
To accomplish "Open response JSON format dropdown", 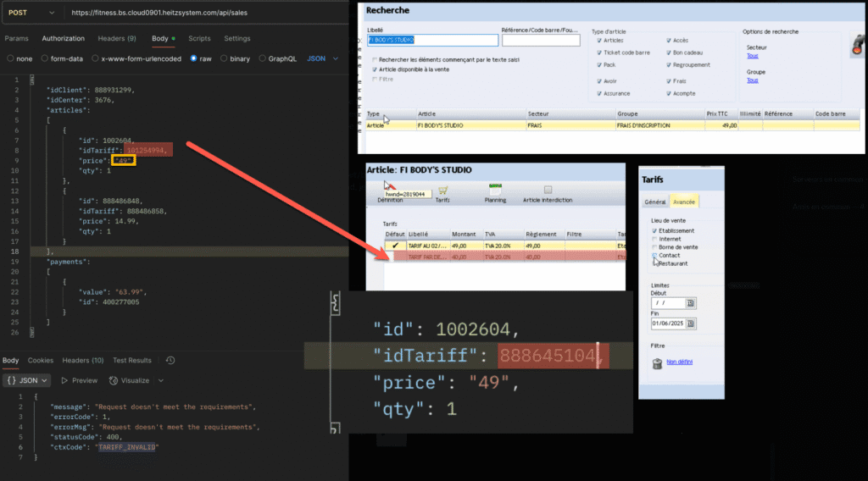I will click(27, 380).
